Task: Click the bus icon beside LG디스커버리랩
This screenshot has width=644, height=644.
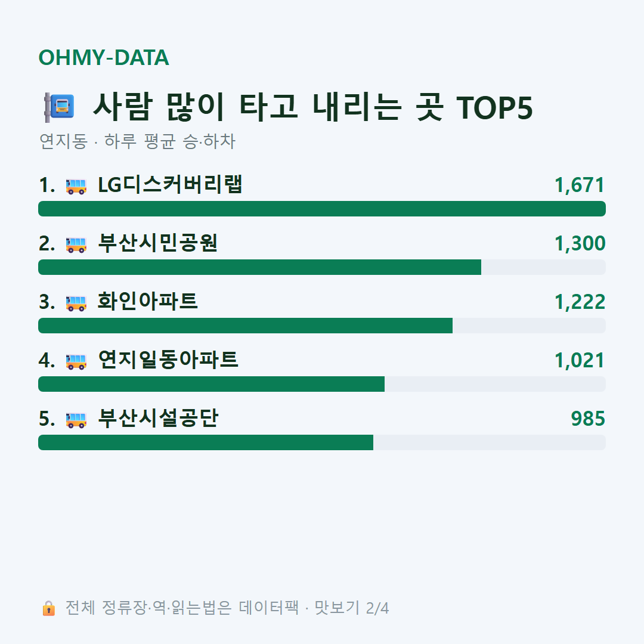Action: pyautogui.click(x=76, y=186)
